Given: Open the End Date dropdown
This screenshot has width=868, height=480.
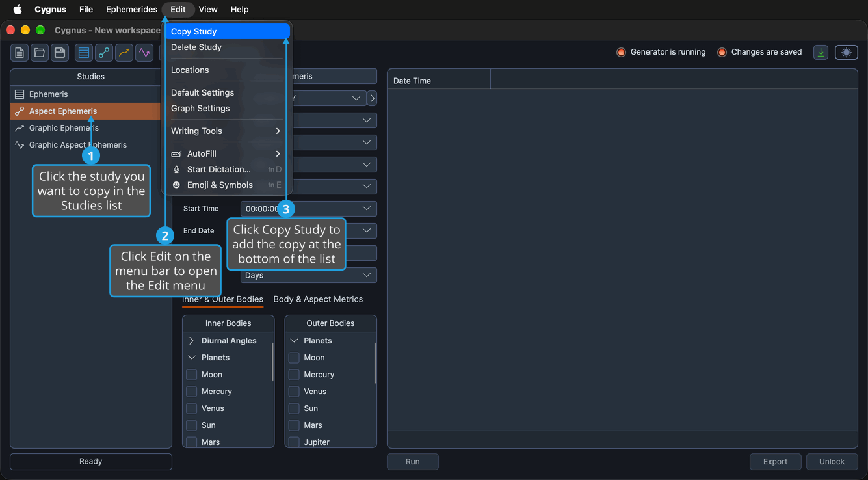Looking at the screenshot, I should pos(308,231).
